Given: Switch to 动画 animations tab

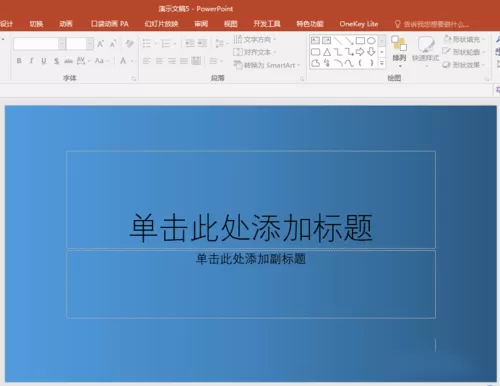Looking at the screenshot, I should click(x=66, y=24).
